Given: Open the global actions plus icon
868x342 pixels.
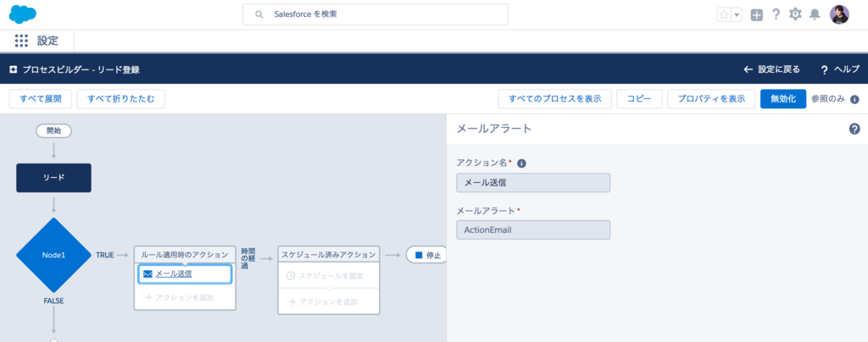Looking at the screenshot, I should (x=757, y=15).
